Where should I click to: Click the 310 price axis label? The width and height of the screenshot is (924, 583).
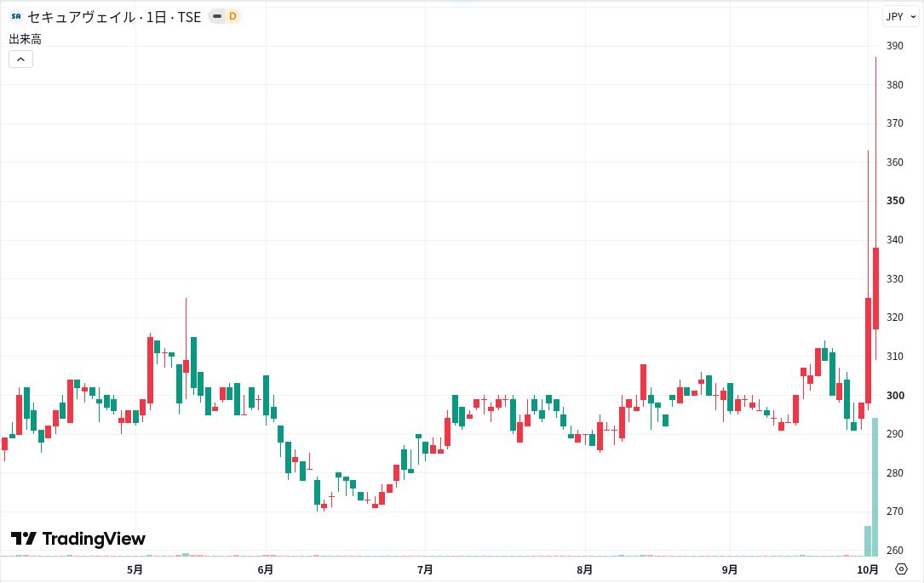click(894, 357)
